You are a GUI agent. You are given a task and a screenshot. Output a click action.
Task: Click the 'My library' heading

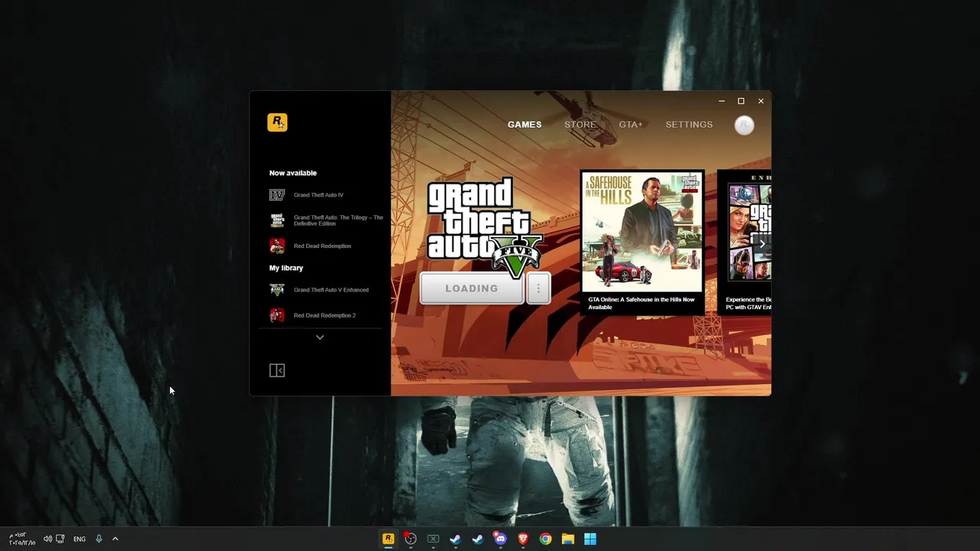pyautogui.click(x=286, y=268)
